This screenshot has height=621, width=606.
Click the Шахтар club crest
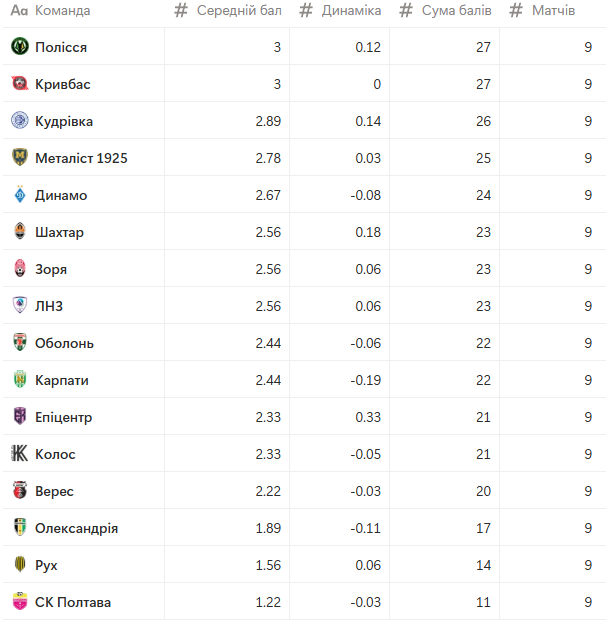[20, 233]
